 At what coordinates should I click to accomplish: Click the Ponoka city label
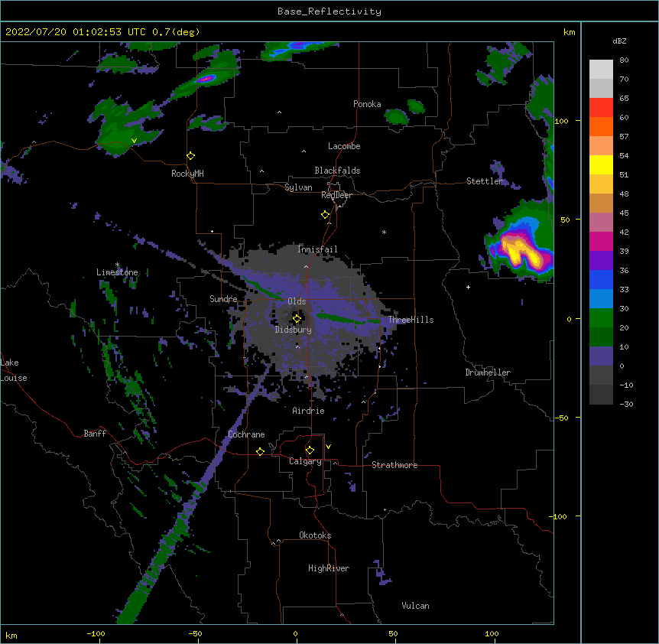click(x=367, y=104)
